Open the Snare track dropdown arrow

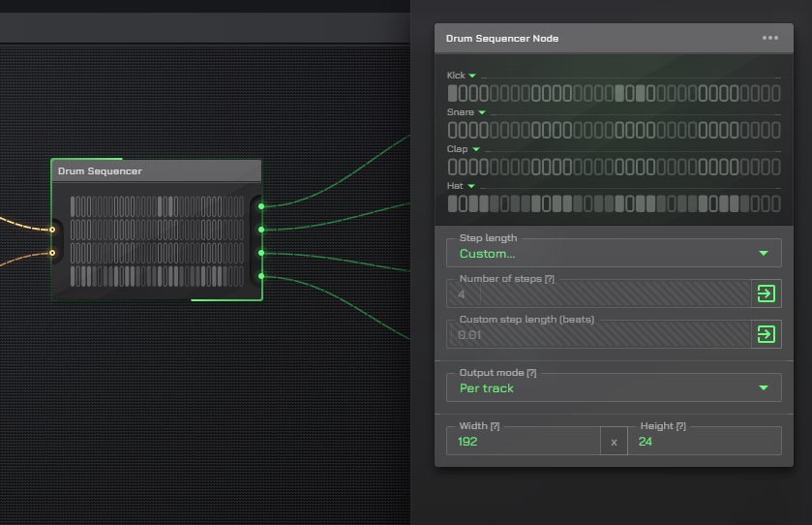pos(482,112)
